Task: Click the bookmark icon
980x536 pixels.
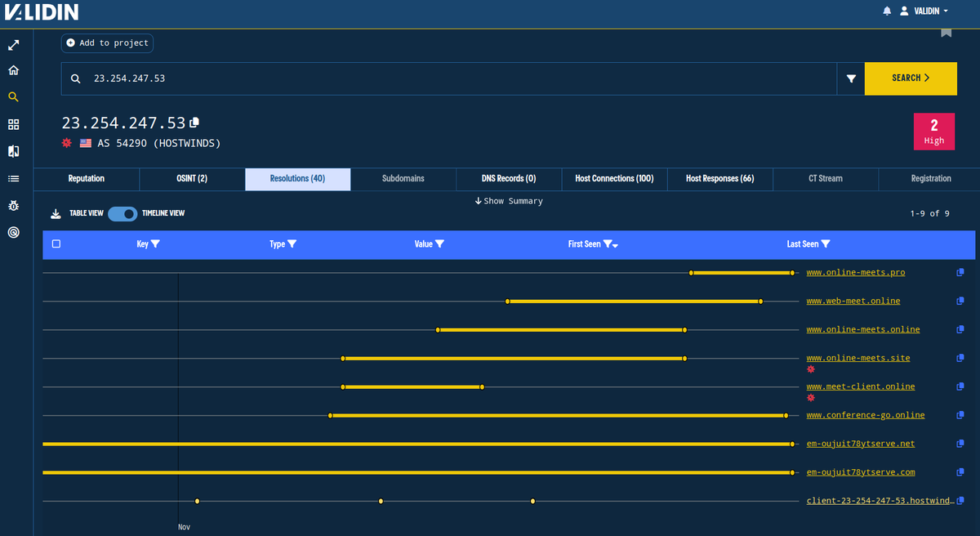Action: click(x=946, y=32)
